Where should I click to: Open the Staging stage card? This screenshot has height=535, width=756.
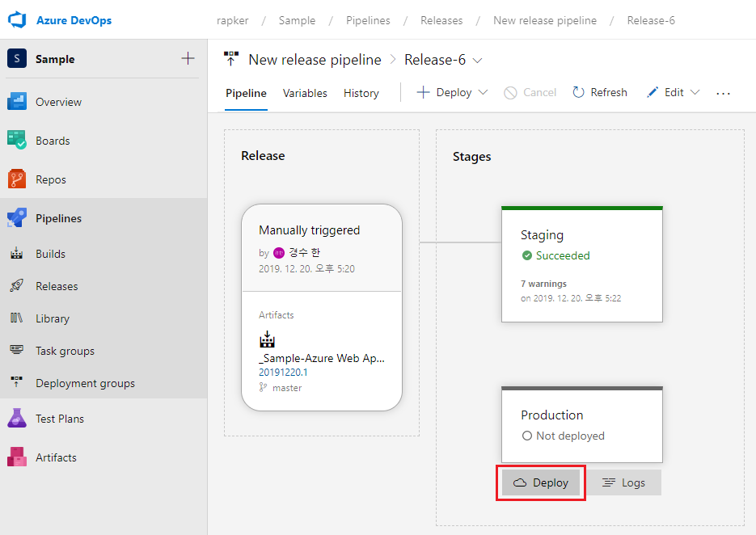coord(582,264)
